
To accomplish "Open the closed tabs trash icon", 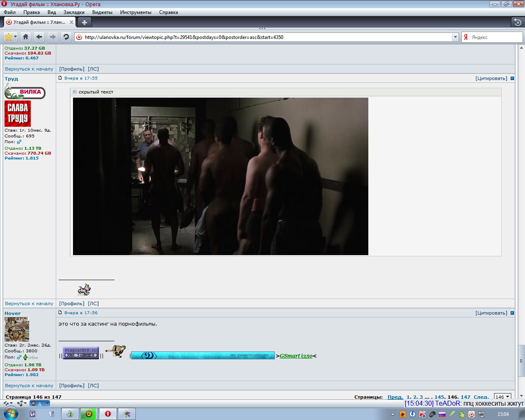I will [x=518, y=22].
